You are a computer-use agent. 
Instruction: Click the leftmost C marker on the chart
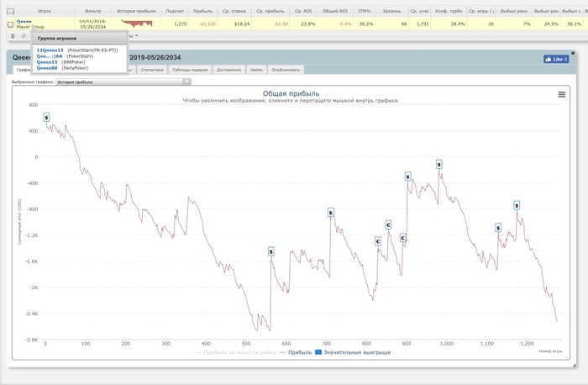(378, 241)
